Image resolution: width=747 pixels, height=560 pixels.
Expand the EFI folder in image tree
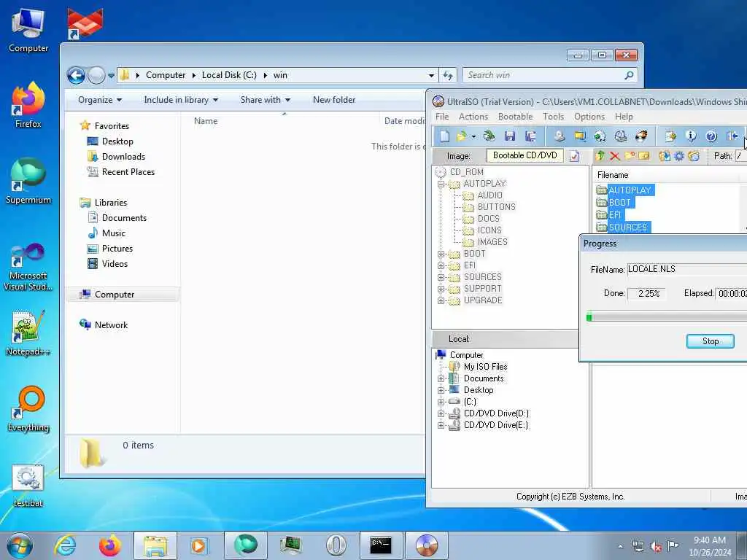(441, 265)
